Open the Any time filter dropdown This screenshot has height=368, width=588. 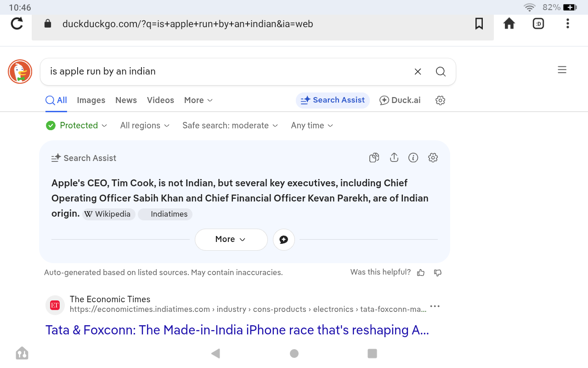(312, 126)
